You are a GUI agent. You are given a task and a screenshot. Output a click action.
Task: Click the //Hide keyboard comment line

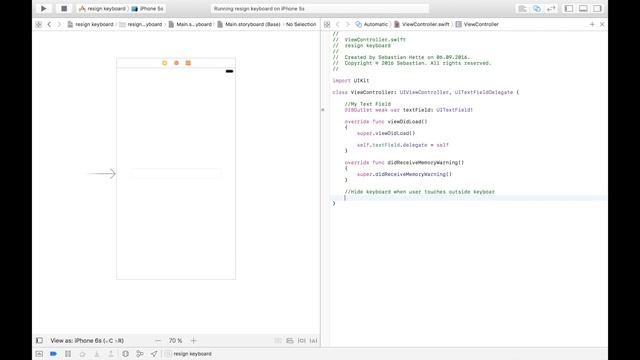click(420, 192)
